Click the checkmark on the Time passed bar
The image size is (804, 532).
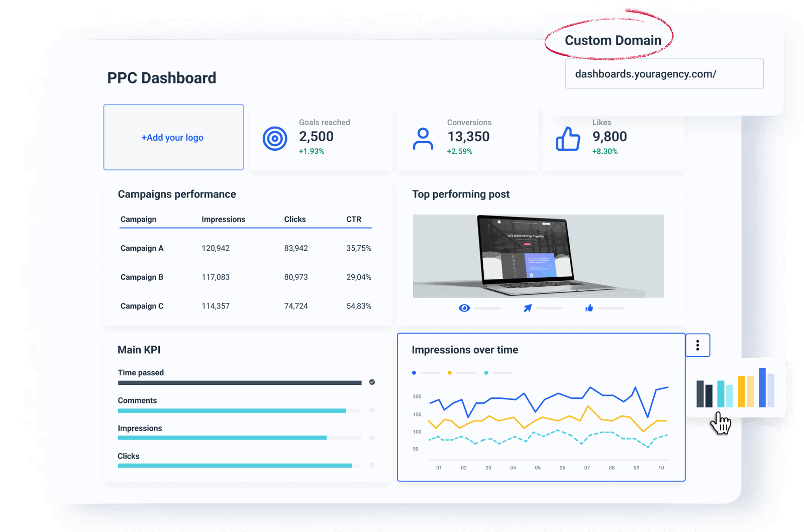click(x=372, y=382)
